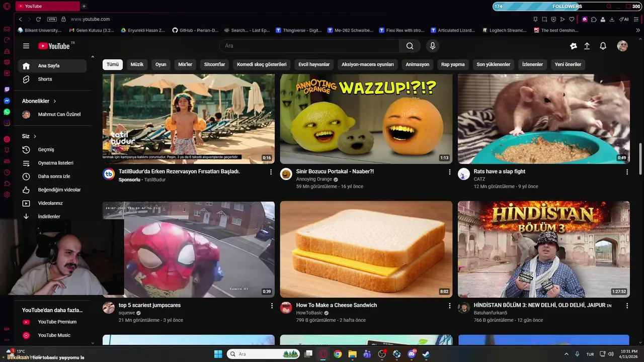Select the Müzik filter chip
Image resolution: width=644 pixels, height=362 pixels.
137,64
